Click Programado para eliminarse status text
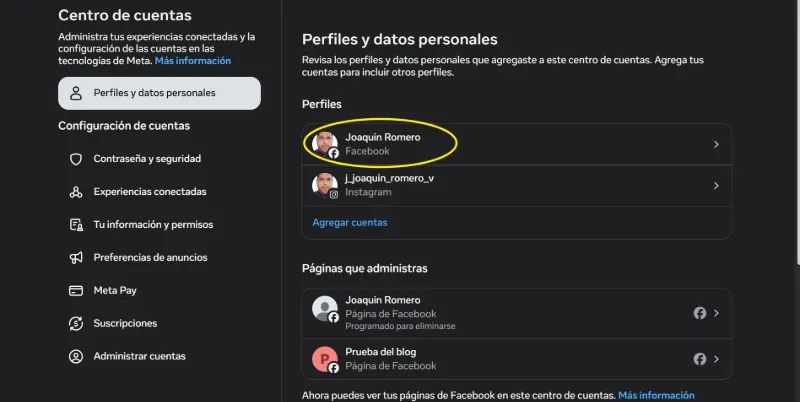The image size is (800, 402). [x=400, y=326]
